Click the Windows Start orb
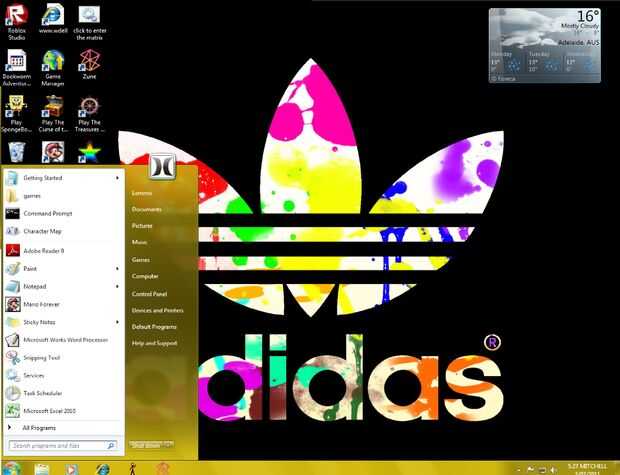The image size is (620, 475). pos(12,468)
